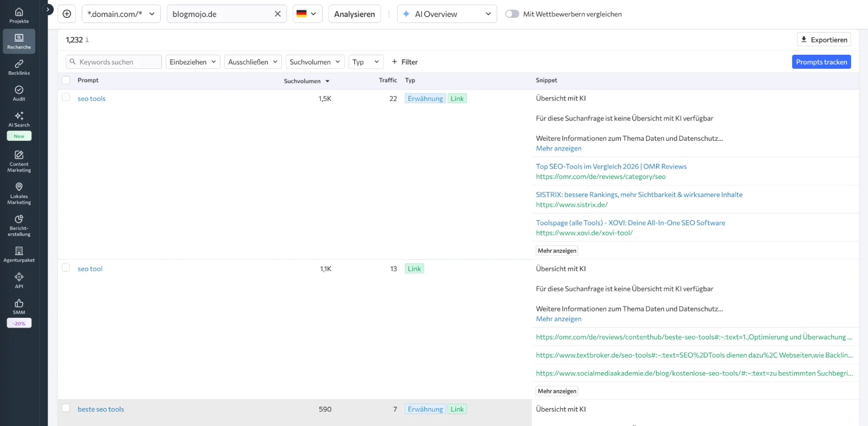Focus the Keywords suchen search field
The image size is (868, 426).
(x=114, y=62)
